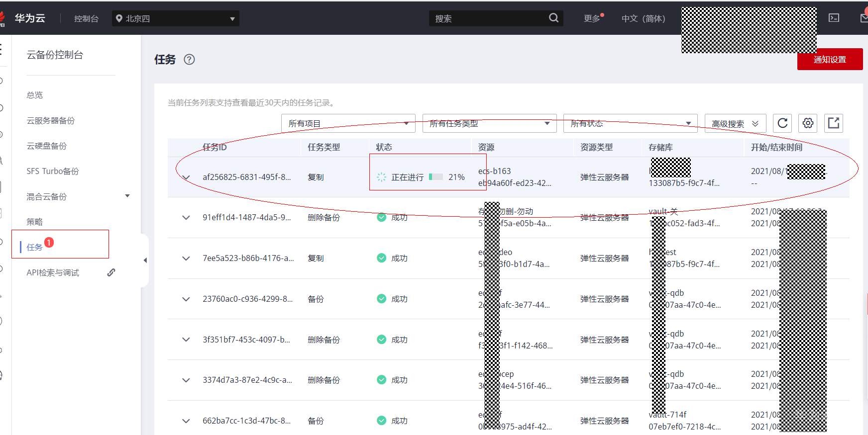868x435 pixels.
Task: Open 控制台 in the top bar
Action: [x=86, y=18]
